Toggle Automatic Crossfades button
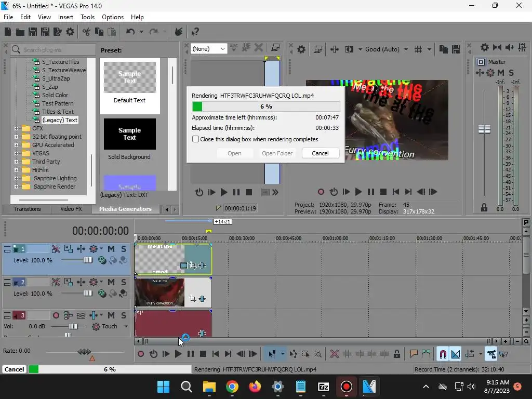 pyautogui.click(x=456, y=354)
